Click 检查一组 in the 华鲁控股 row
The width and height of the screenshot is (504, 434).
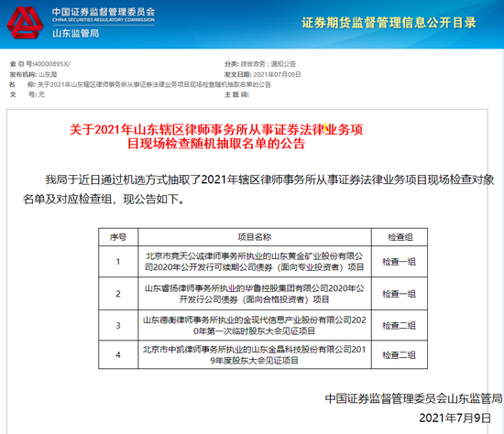click(x=400, y=294)
